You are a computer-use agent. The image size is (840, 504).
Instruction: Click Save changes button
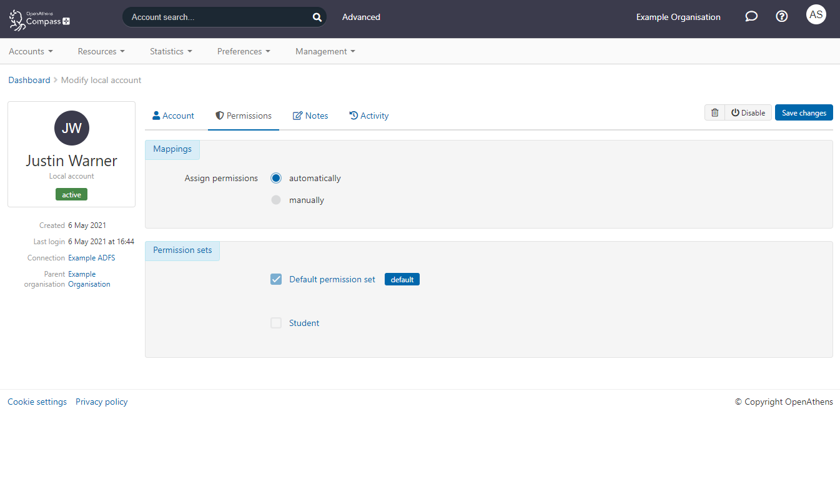(x=804, y=112)
